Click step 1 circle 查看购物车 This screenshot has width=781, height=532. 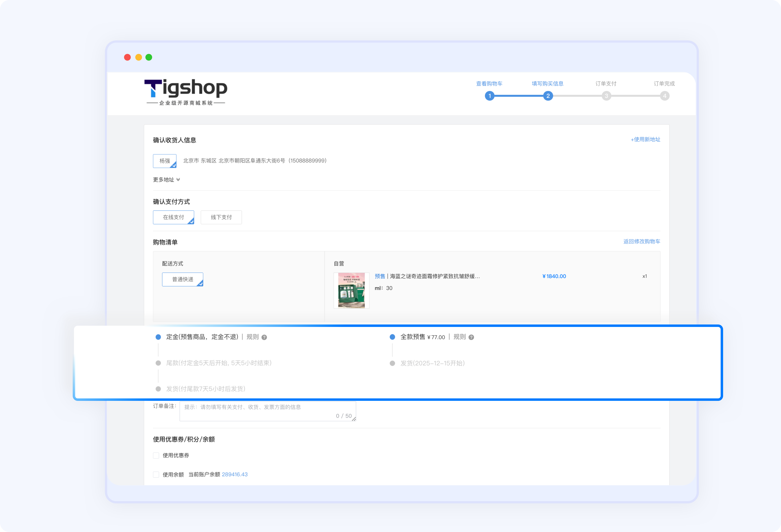(x=489, y=96)
